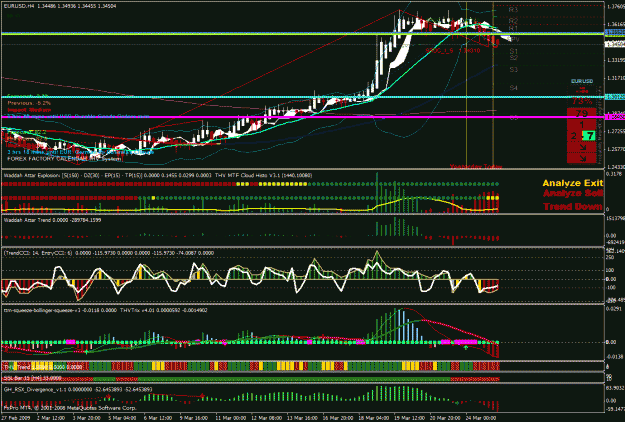Click the Analyze Exit signal text
This screenshot has width=625, height=422.
point(572,183)
